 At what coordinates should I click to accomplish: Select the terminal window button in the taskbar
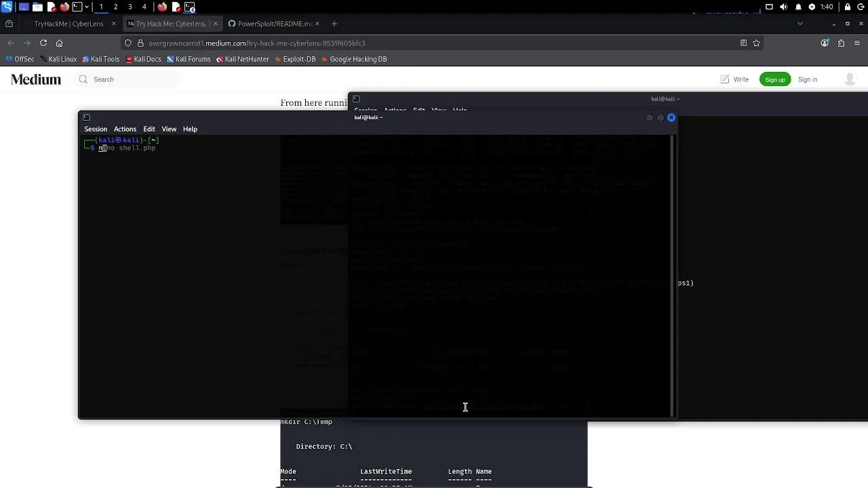click(x=190, y=7)
